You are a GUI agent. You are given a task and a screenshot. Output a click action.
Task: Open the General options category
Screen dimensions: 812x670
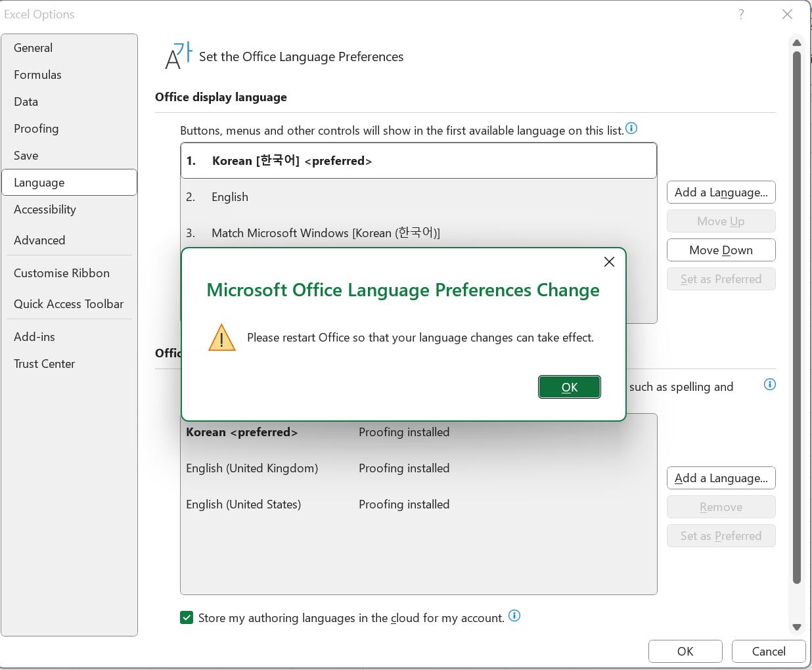[69, 48]
